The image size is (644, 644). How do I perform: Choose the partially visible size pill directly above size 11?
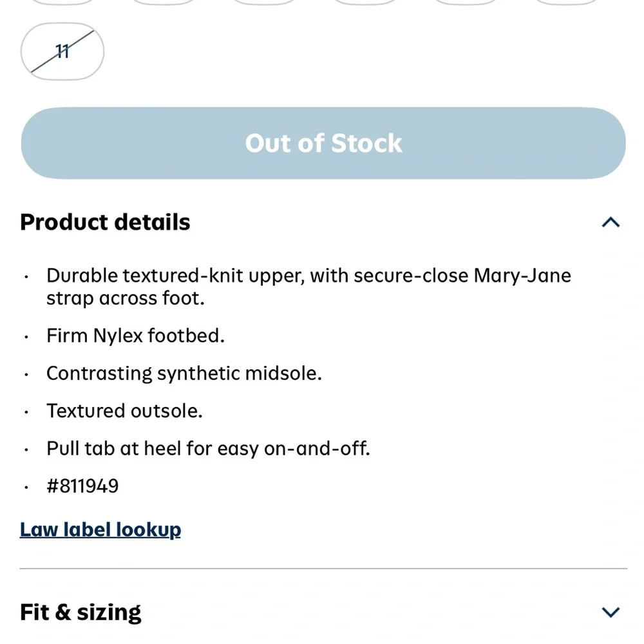coord(62,2)
